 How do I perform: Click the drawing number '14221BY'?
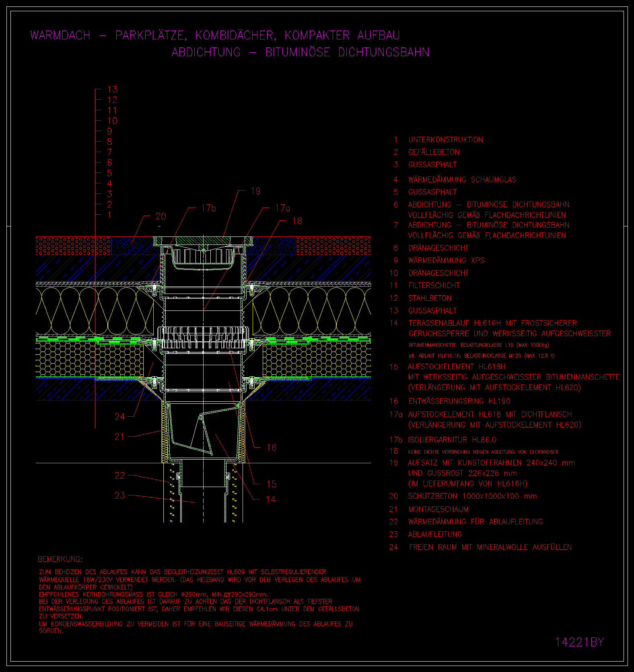point(580,642)
